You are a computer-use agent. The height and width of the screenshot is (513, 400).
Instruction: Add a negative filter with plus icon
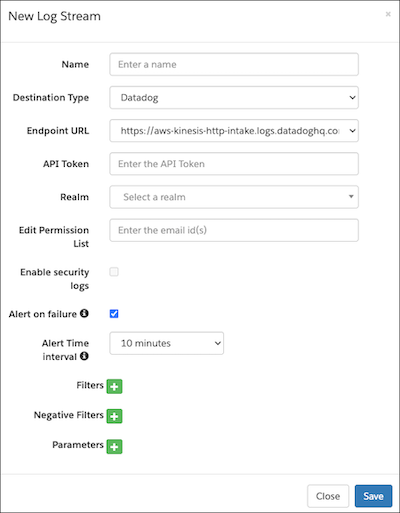114,416
